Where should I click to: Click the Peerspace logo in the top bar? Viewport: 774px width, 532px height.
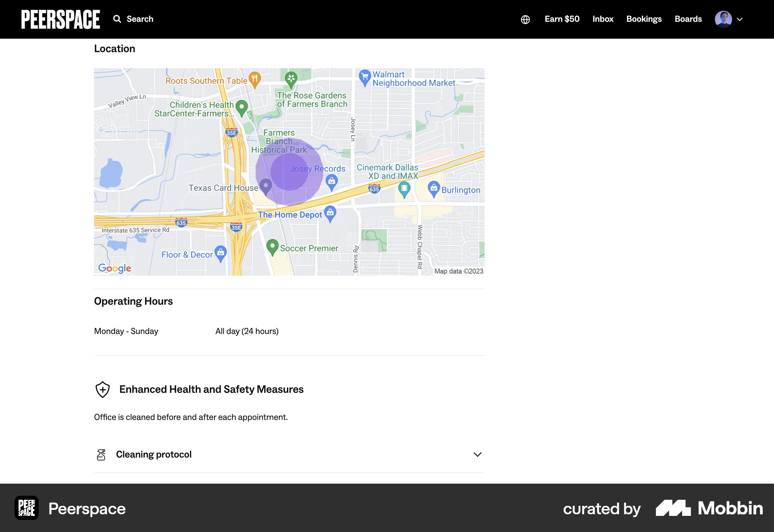(x=60, y=19)
